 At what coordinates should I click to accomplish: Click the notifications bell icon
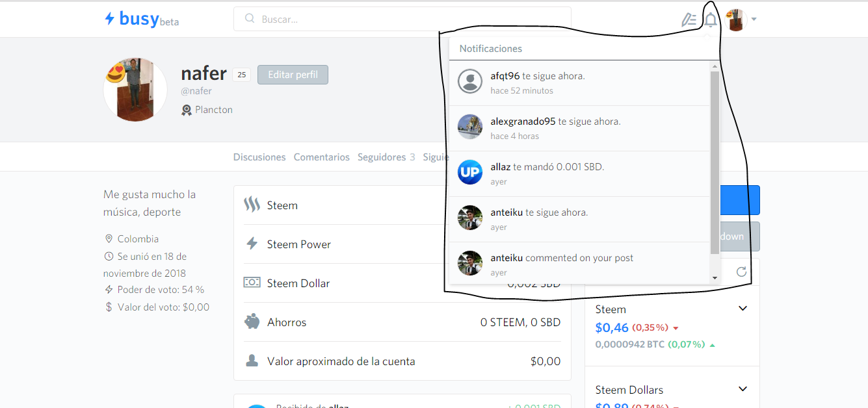pos(711,19)
